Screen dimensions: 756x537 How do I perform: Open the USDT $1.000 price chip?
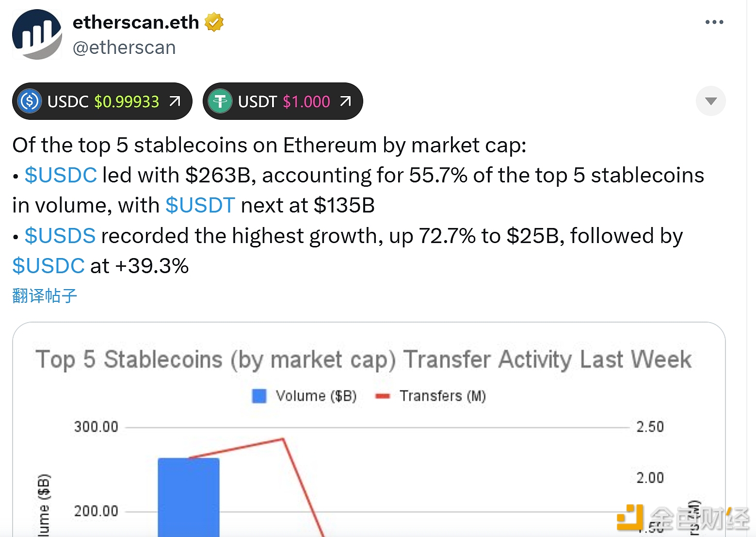click(283, 101)
